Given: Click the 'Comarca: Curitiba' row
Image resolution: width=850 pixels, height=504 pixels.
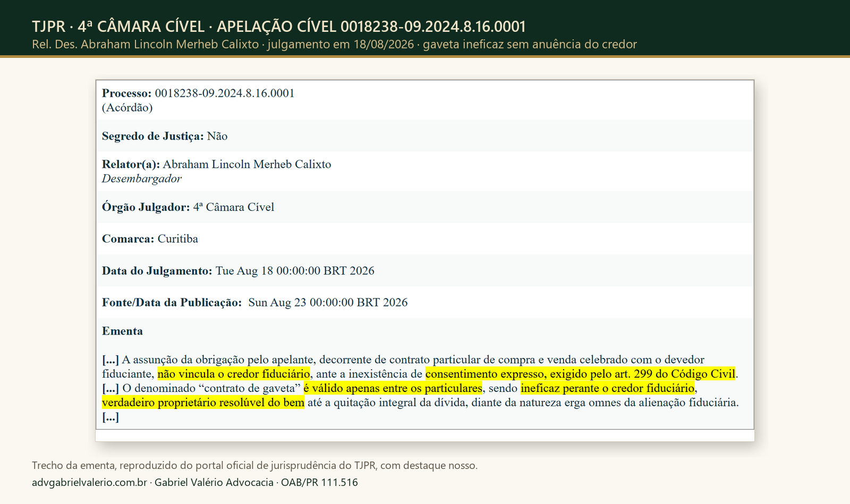Looking at the screenshot, I should coord(424,239).
